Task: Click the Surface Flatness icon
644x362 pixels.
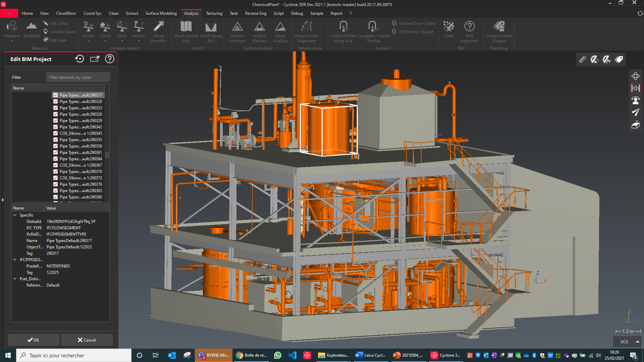Action: [x=259, y=32]
